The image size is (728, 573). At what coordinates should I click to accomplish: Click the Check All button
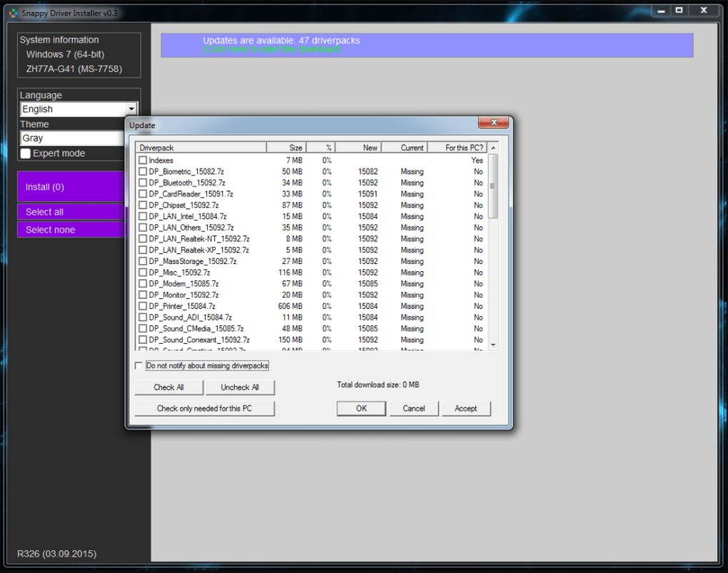(x=169, y=387)
